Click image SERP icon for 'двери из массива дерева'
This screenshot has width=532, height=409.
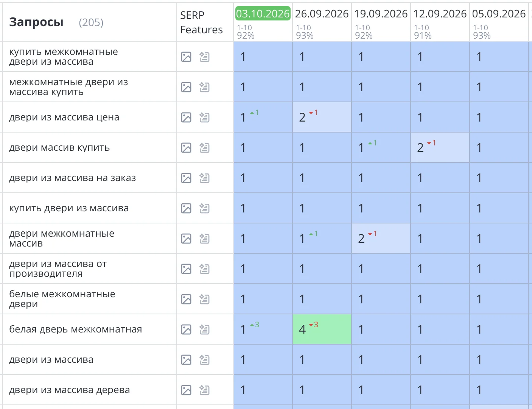(x=186, y=390)
